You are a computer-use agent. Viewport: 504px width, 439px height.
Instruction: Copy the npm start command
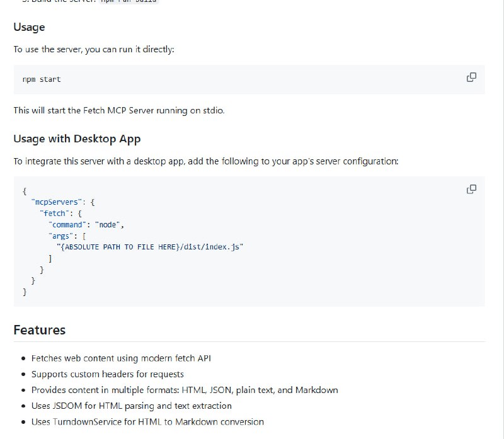pyautogui.click(x=471, y=77)
